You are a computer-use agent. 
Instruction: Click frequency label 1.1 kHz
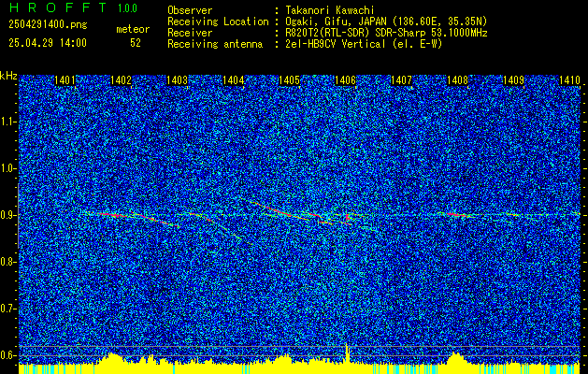point(7,122)
